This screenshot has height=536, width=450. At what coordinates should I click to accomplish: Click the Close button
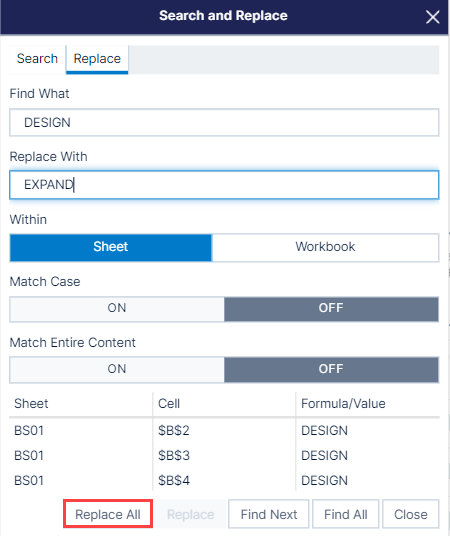click(x=411, y=514)
